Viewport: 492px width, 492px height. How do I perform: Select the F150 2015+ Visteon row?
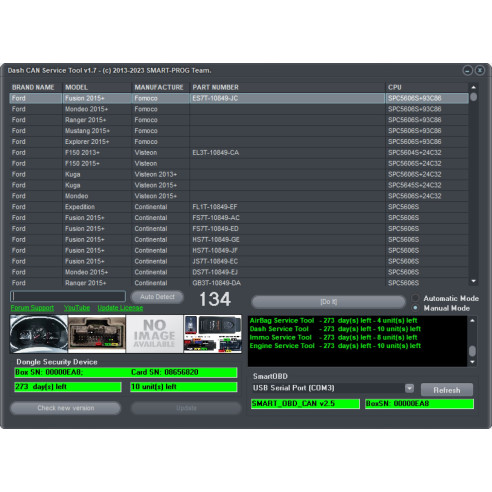tap(239, 163)
